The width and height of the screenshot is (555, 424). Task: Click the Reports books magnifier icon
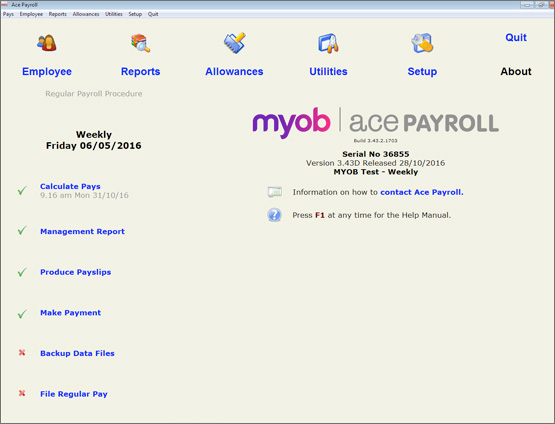coord(141,43)
